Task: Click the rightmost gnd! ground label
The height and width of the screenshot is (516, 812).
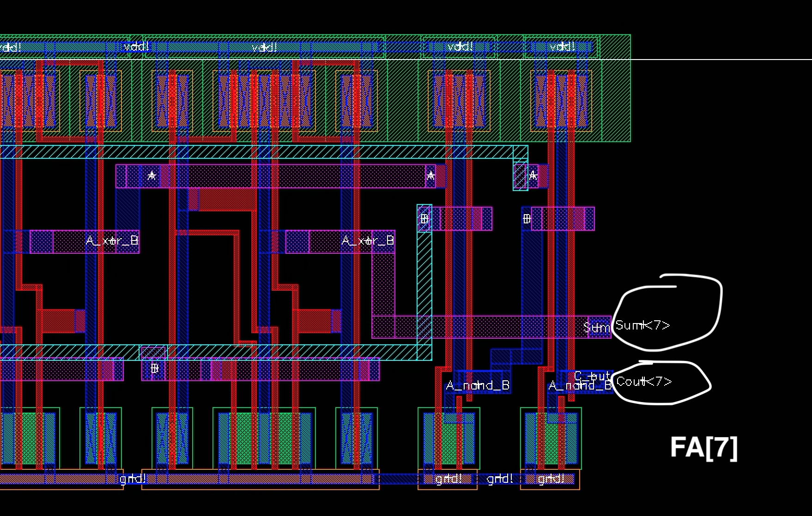Action: tap(551, 479)
